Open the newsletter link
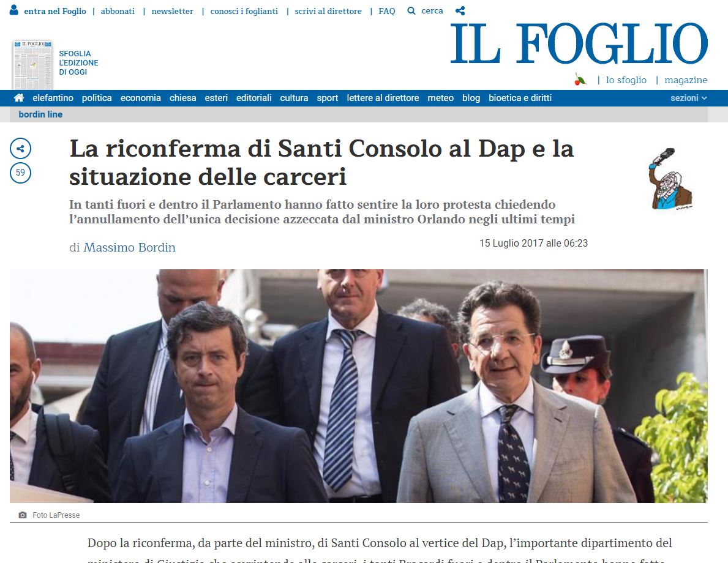Image resolution: width=728 pixels, height=563 pixels. click(x=172, y=11)
